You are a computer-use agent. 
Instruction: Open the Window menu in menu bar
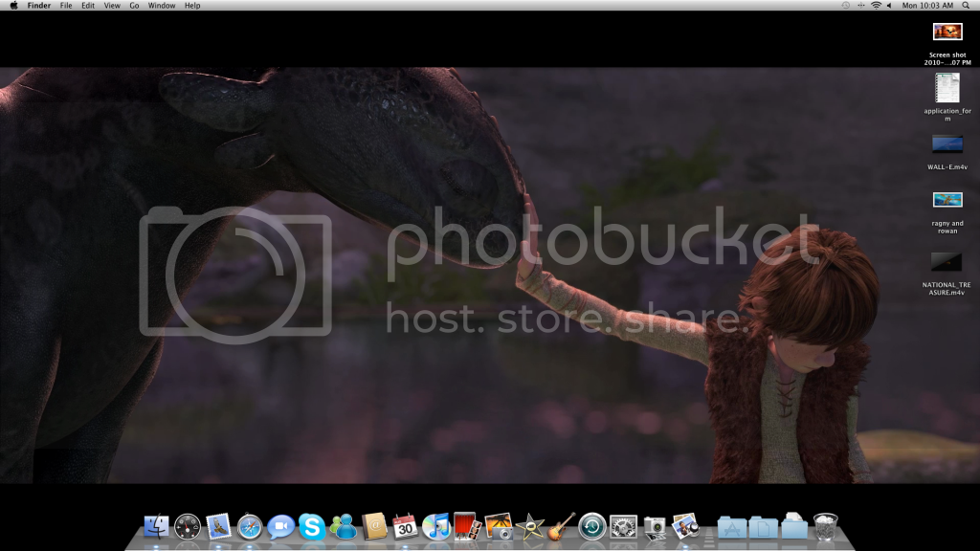(x=162, y=6)
